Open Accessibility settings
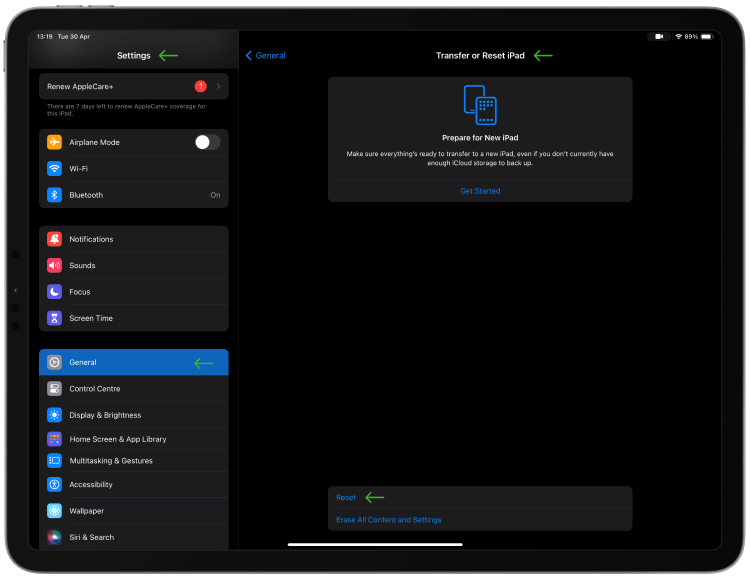This screenshot has height=581, width=750. pyautogui.click(x=133, y=484)
